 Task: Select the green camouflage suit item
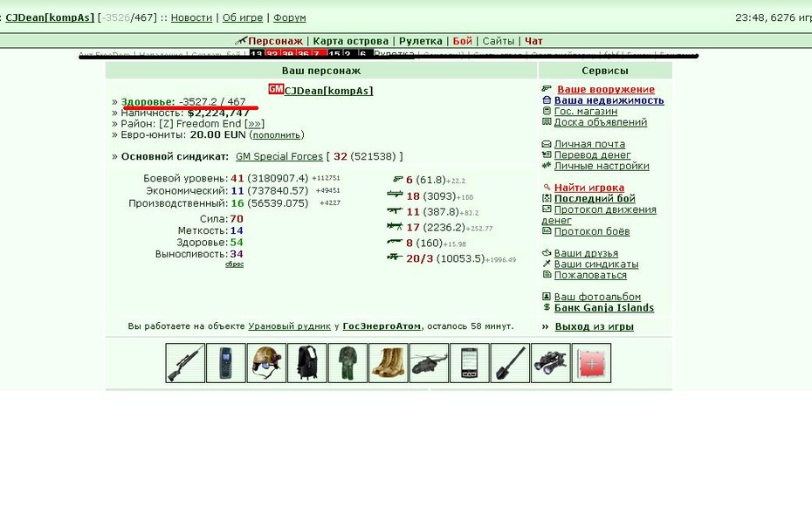(348, 363)
